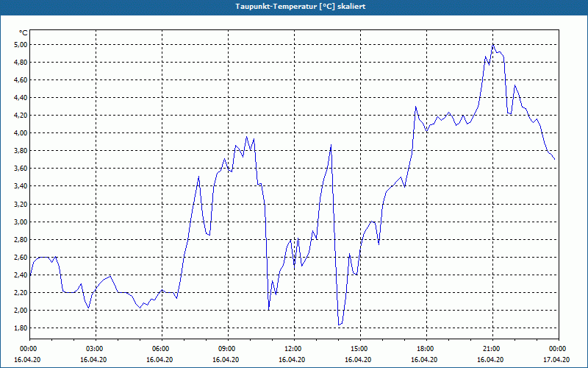This screenshot has width=588, height=368.
Task: Select the 3,60 y-axis value
Action: pos(21,169)
